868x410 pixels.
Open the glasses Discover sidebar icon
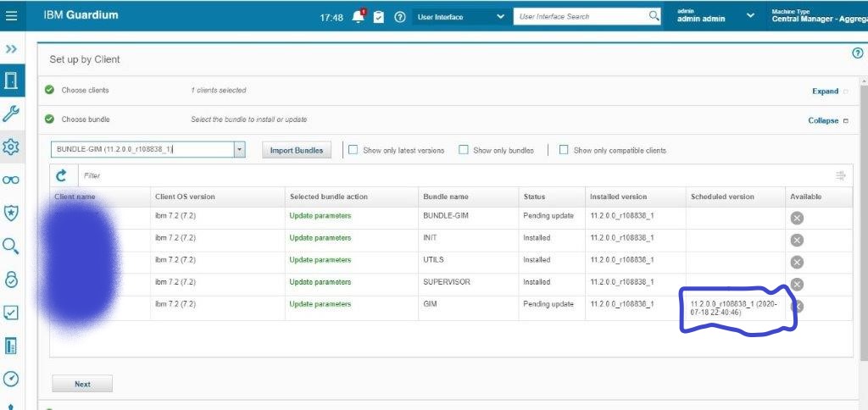11,180
